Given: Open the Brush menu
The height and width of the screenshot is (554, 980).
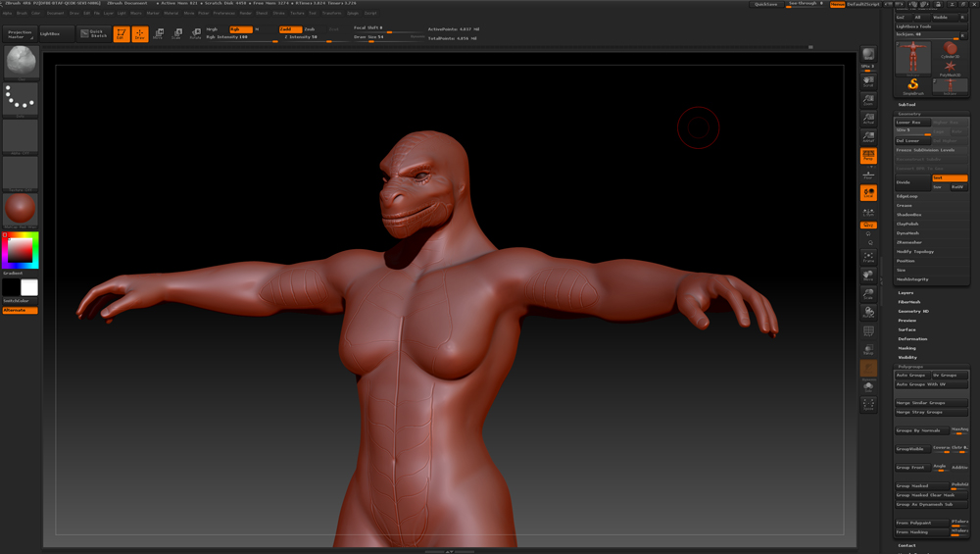Looking at the screenshot, I should point(22,14).
